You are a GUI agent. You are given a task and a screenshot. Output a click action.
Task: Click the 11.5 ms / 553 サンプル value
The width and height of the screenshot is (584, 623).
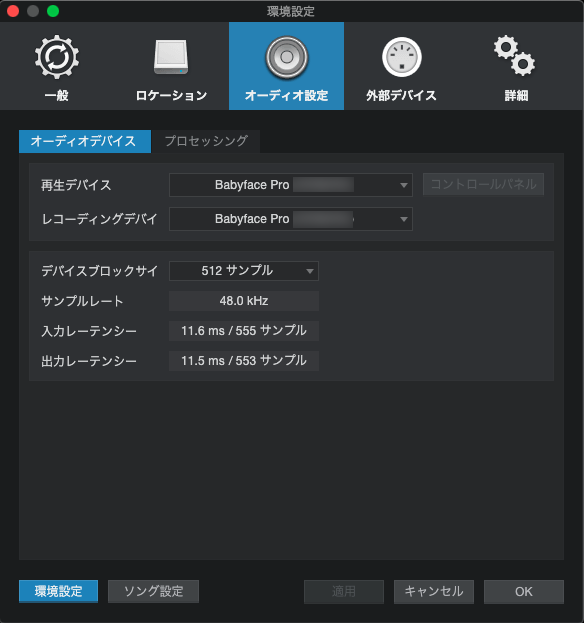pos(244,361)
